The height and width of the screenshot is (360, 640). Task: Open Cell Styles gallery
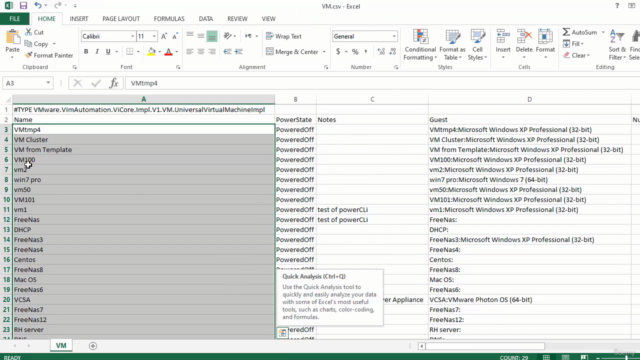pos(477,45)
